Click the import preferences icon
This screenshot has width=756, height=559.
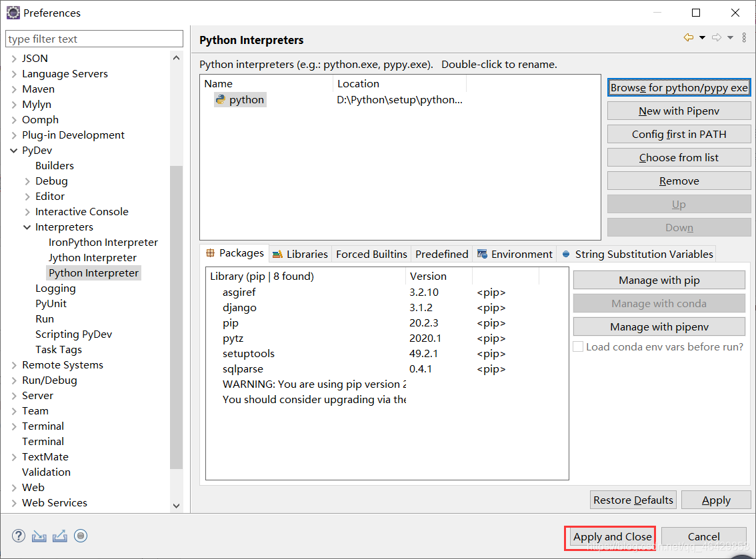click(39, 536)
